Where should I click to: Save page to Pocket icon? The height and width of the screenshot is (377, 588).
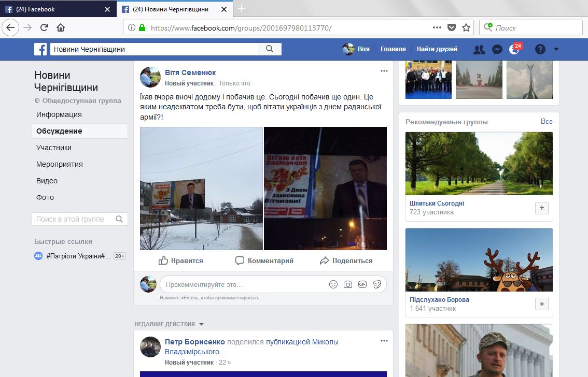[x=452, y=27]
